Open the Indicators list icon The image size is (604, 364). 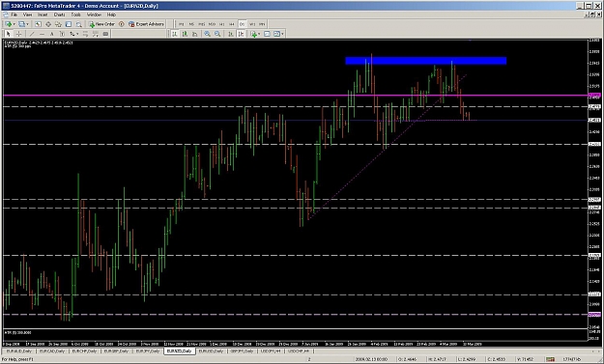pos(254,34)
